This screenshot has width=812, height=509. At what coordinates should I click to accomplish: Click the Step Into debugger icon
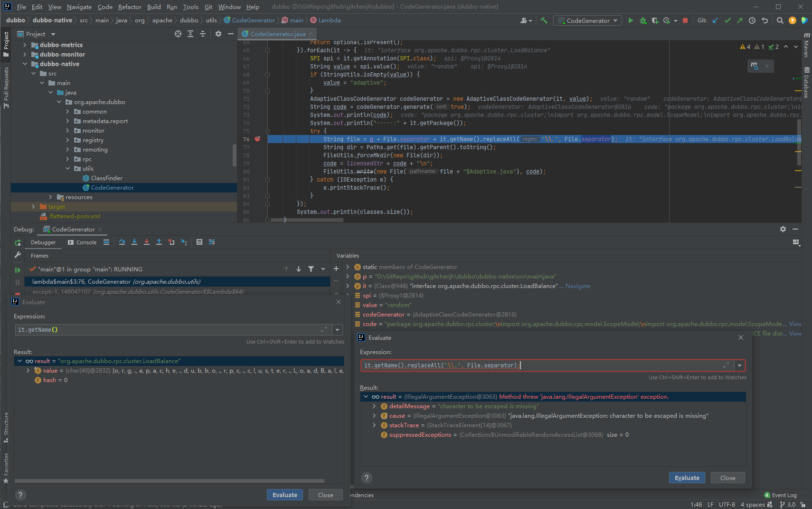134,242
